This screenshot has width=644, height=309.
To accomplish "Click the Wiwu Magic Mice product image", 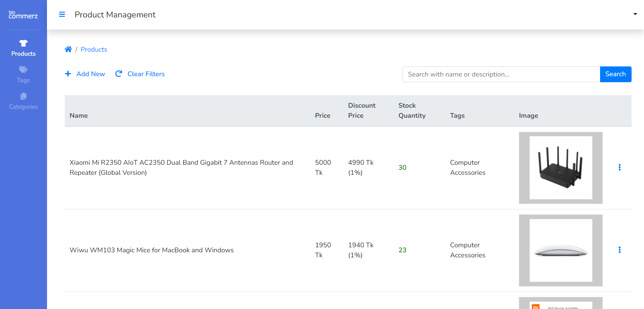I will [560, 250].
